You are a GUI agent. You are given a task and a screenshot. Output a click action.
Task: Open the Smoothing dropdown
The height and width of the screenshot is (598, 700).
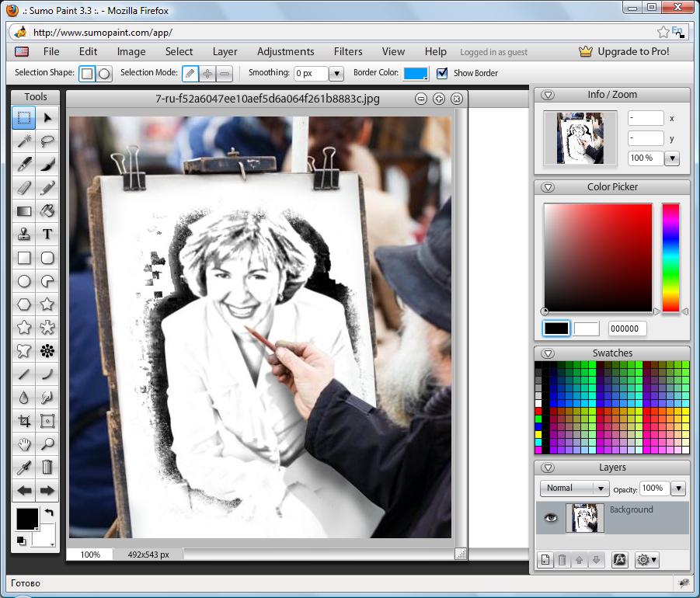[336, 73]
